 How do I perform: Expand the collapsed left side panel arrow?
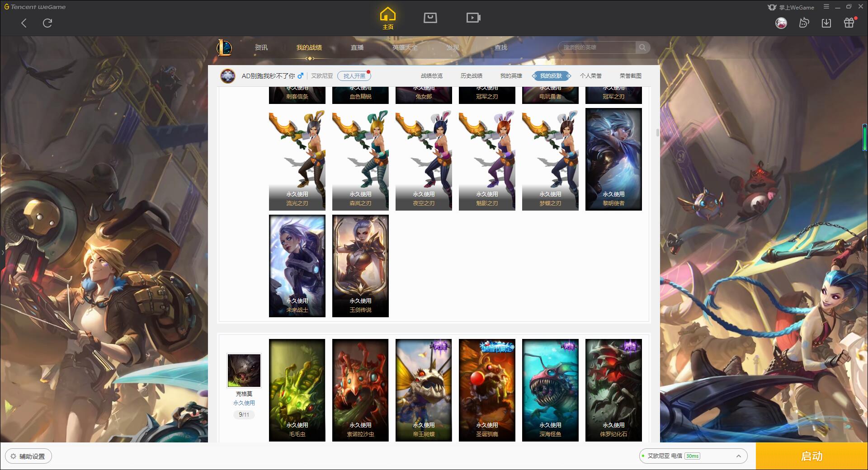coord(2,252)
